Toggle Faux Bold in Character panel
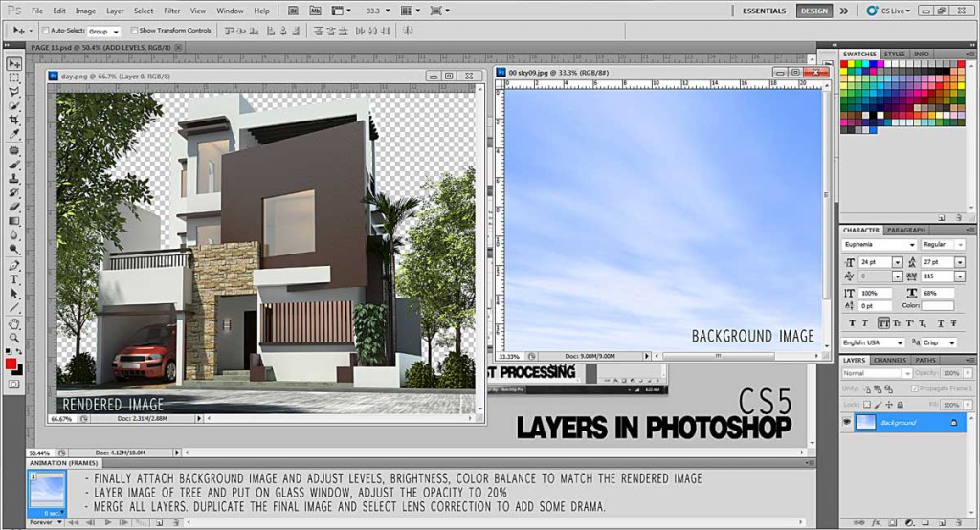980x530 pixels. click(x=851, y=323)
